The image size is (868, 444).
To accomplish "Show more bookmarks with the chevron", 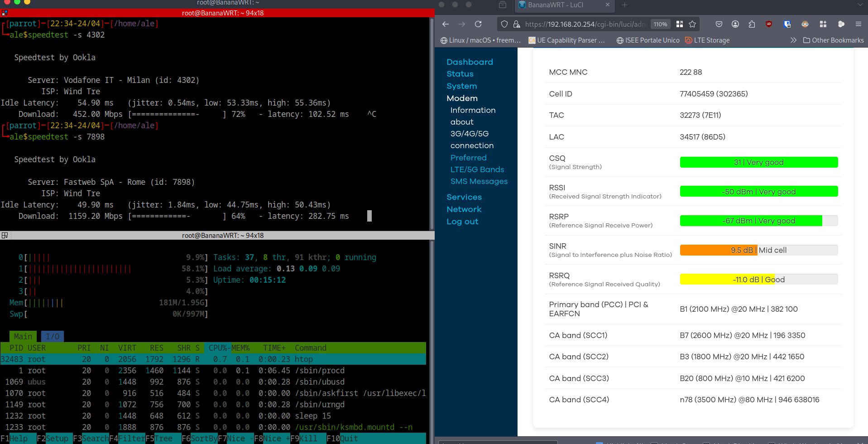I will [793, 40].
